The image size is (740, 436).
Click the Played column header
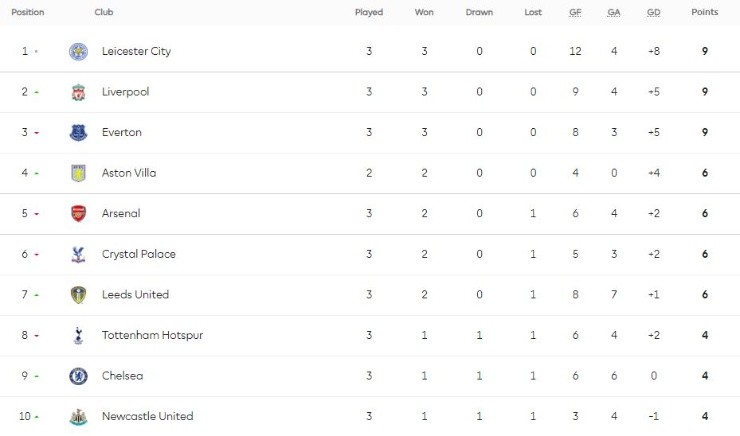pyautogui.click(x=369, y=12)
